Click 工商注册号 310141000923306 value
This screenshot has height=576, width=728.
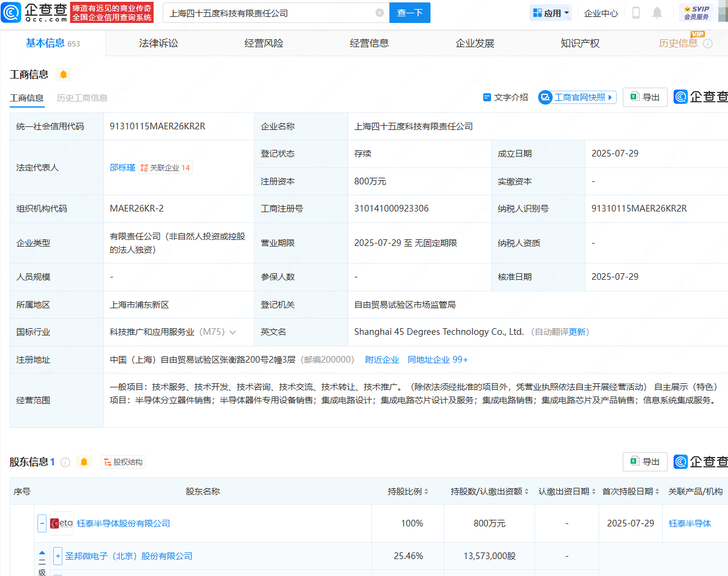[x=391, y=209]
